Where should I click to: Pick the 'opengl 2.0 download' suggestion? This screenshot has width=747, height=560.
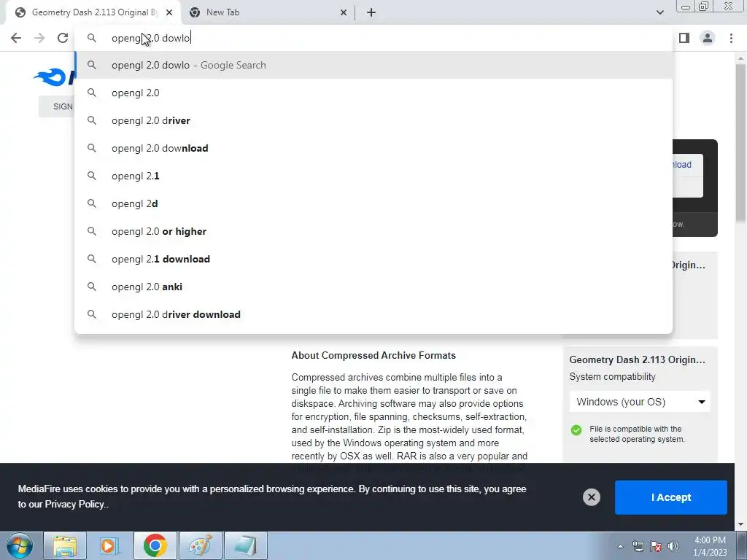pos(374,148)
